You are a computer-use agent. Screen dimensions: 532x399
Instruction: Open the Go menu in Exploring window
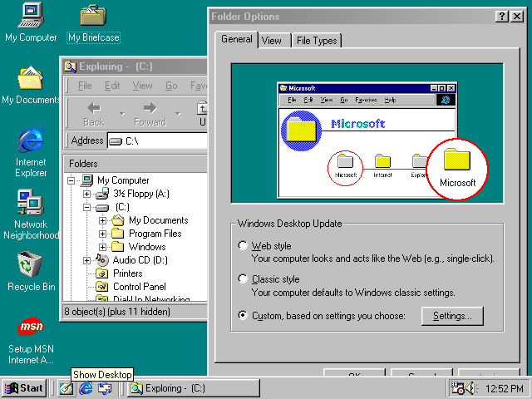171,86
